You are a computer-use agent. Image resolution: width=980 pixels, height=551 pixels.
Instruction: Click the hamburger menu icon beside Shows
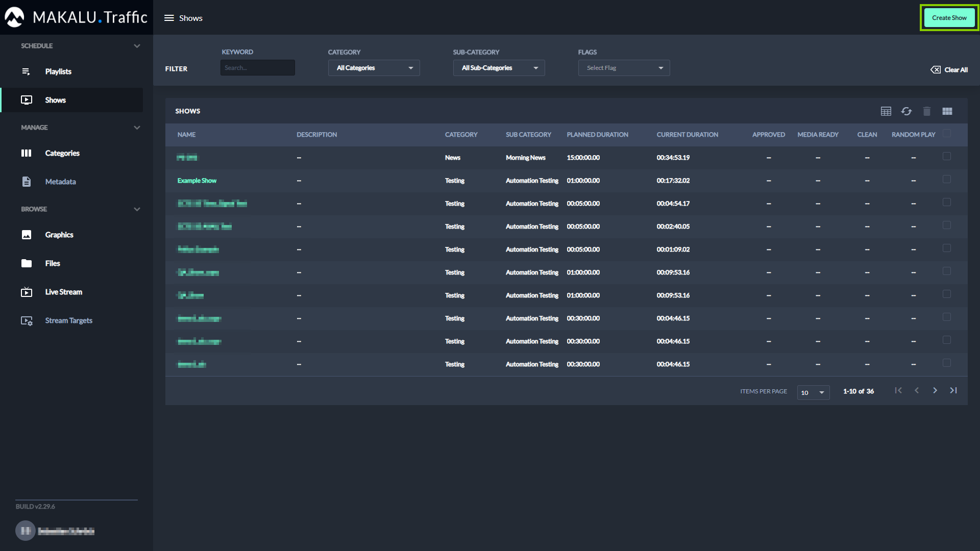(169, 18)
